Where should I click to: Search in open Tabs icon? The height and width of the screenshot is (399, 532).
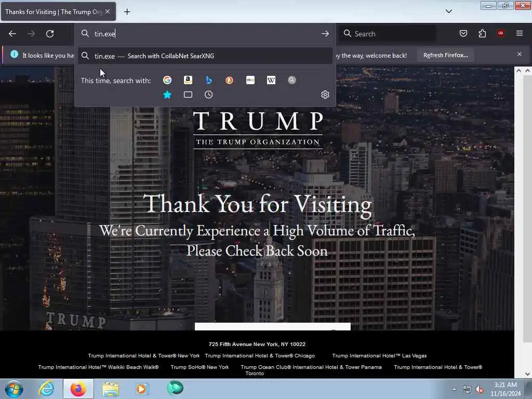(x=188, y=95)
